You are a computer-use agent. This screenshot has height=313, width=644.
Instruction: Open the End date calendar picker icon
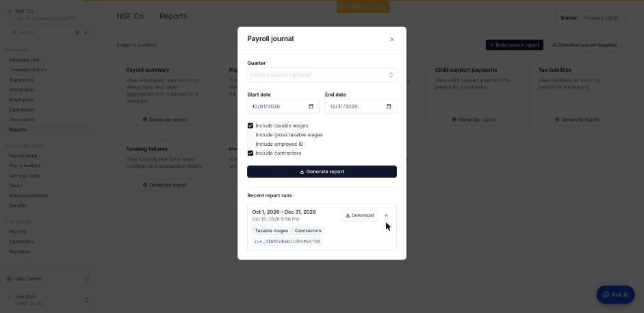tap(389, 106)
